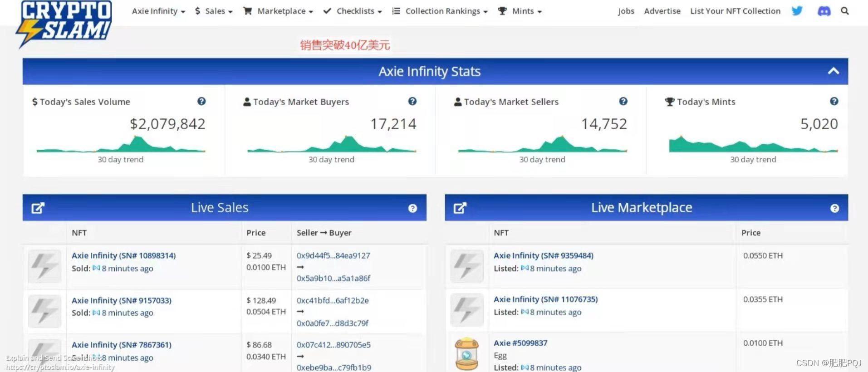This screenshot has width=868, height=372.
Task: Click help icon for Today's Market Buyers
Action: 412,102
